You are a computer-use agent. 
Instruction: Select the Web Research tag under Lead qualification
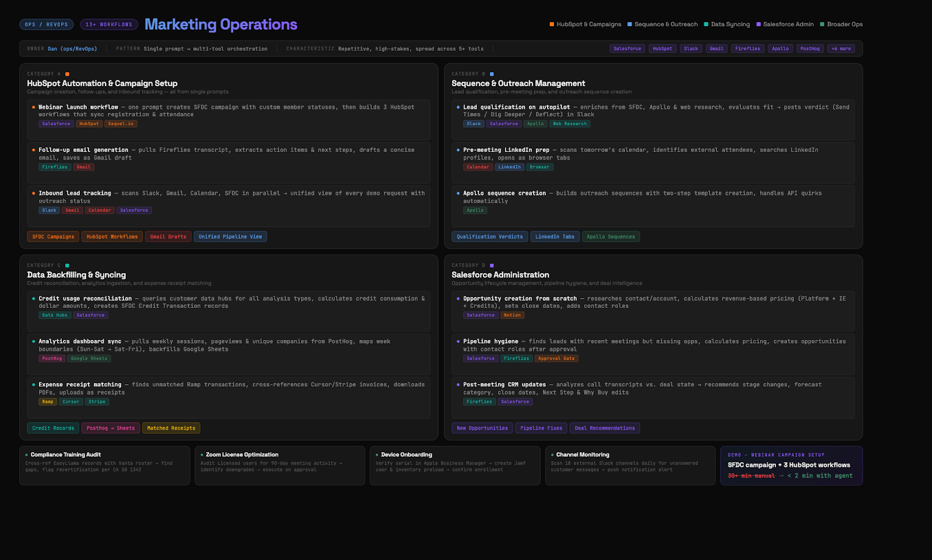[569, 123]
